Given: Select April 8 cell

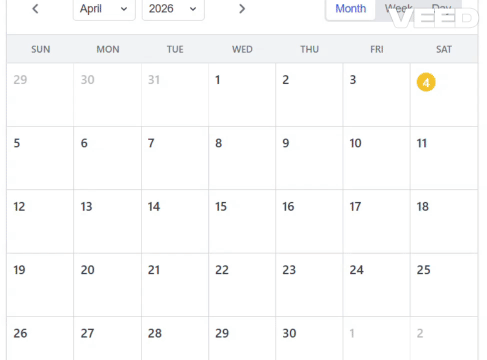Looking at the screenshot, I should click(242, 158).
